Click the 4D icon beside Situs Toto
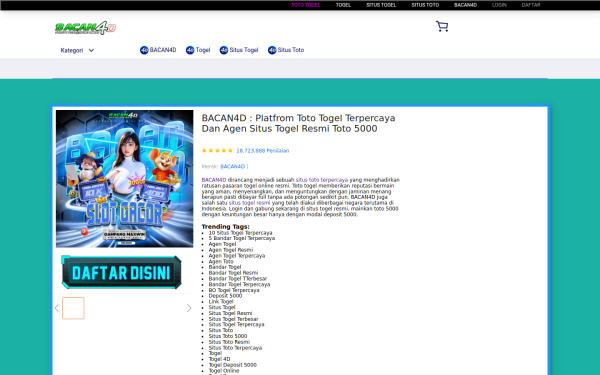Screen dimensions: 600x375 coord(272,50)
